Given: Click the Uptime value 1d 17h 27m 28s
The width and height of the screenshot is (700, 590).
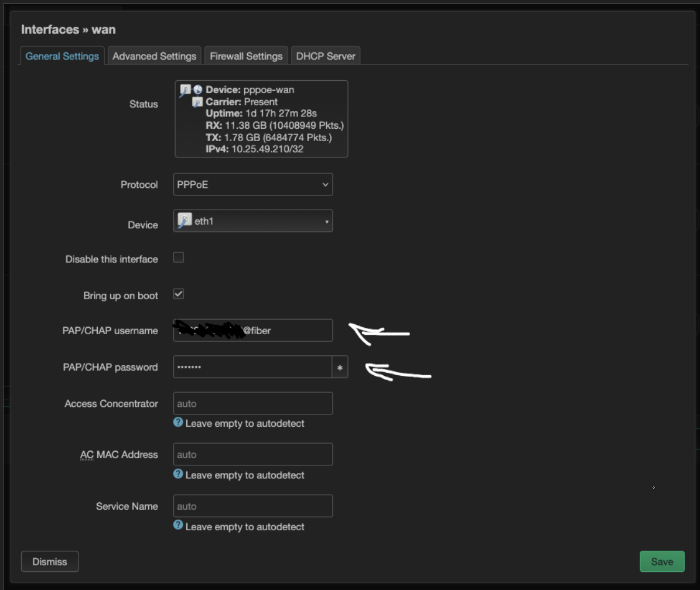Looking at the screenshot, I should [x=281, y=114].
